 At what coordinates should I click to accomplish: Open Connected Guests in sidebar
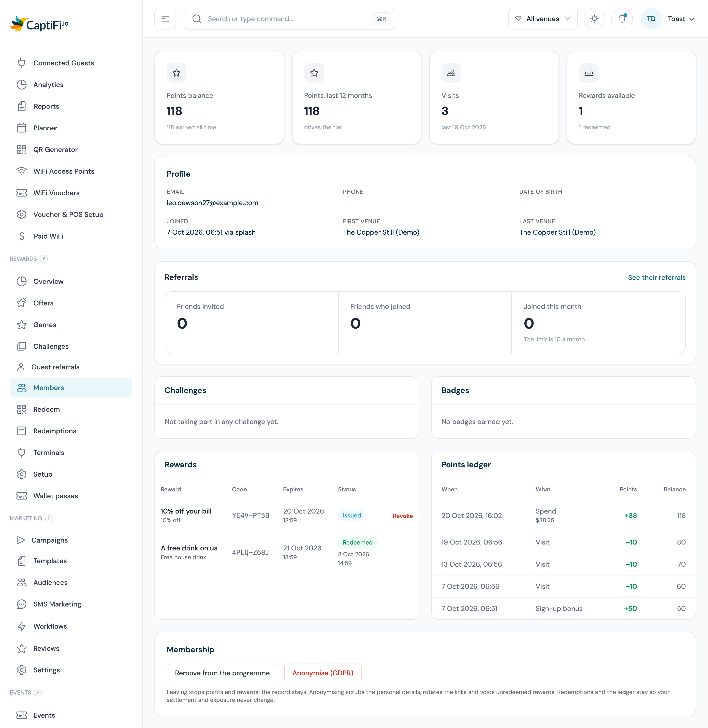pos(71,63)
